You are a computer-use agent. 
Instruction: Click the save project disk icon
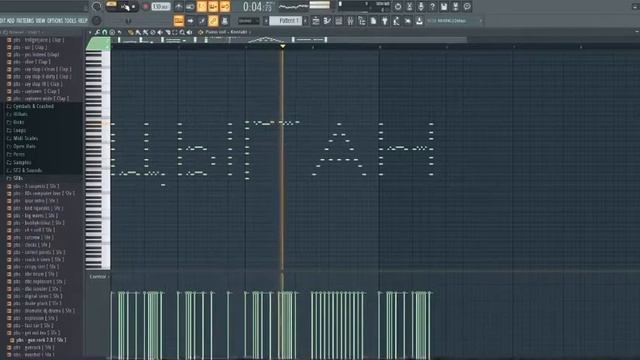[x=444, y=7]
